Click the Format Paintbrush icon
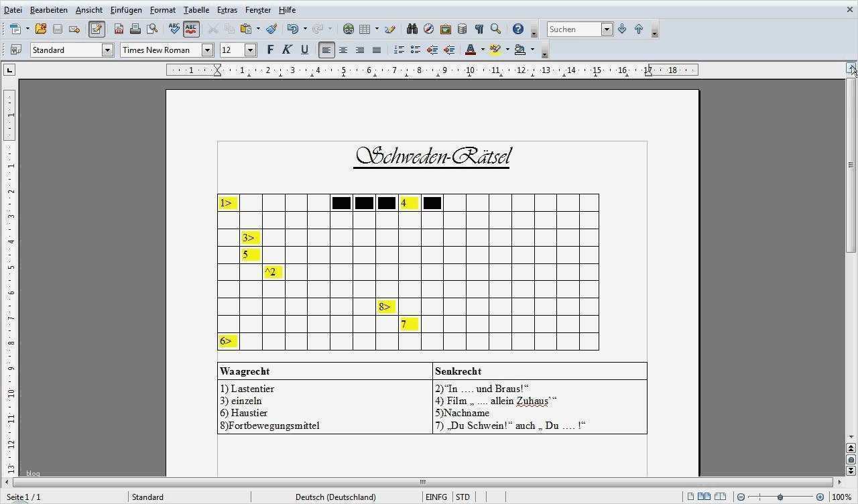This screenshot has height=504, width=858. pos(271,29)
